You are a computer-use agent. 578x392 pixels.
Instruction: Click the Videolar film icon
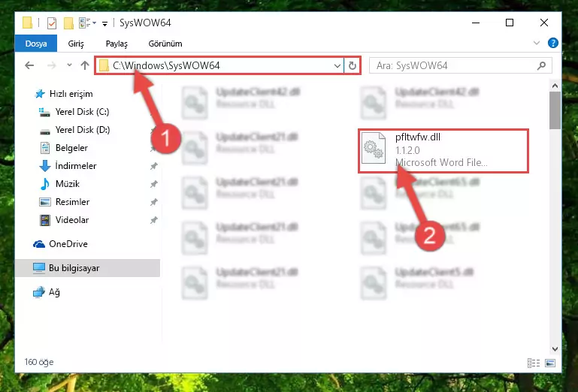45,220
